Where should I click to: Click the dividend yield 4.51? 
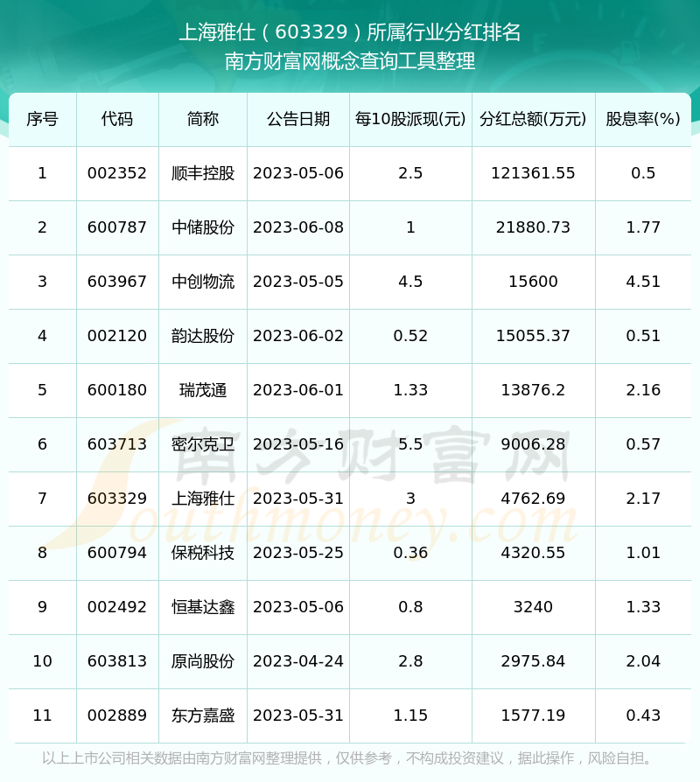(643, 282)
